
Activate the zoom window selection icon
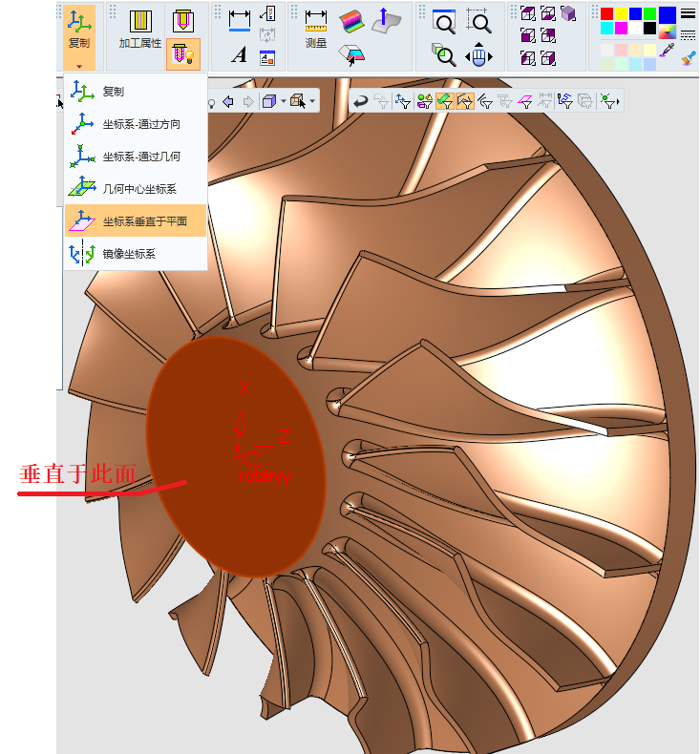pyautogui.click(x=478, y=21)
